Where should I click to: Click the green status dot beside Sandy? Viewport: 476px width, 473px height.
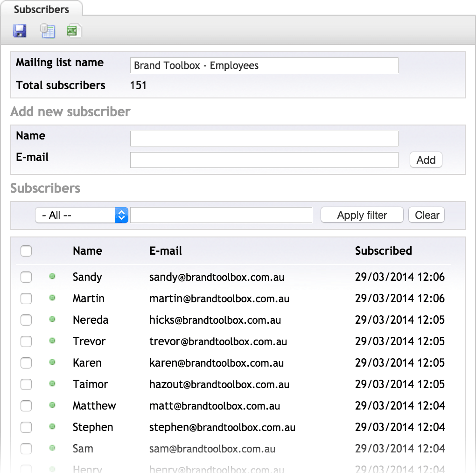coord(52,277)
